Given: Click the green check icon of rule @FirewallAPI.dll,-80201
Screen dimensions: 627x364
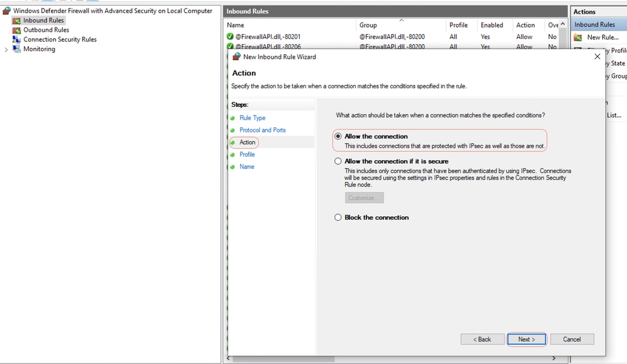Looking at the screenshot, I should coord(230,37).
